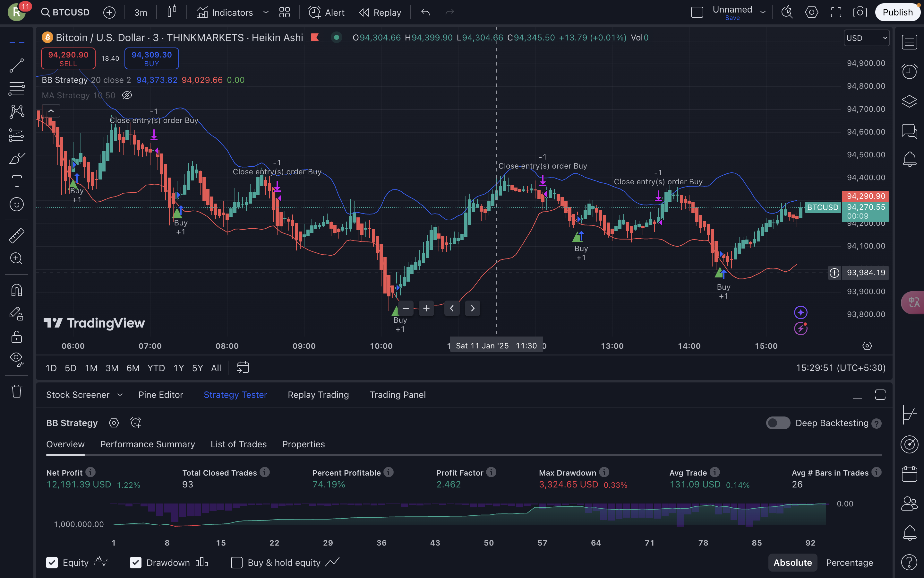Screen dimensions: 924x578
Task: Open the BTCUSD symbol search
Action: point(66,12)
